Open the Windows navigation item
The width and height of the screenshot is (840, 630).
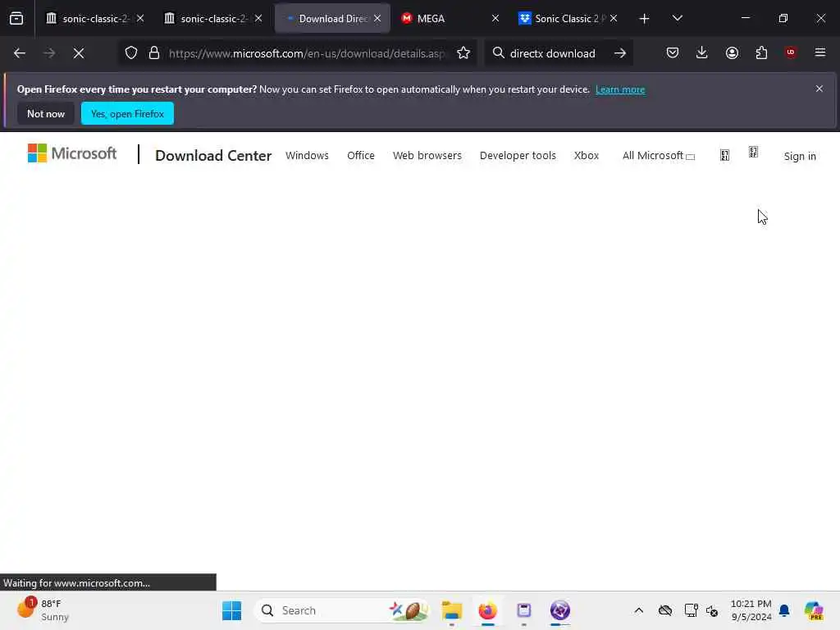coord(307,155)
